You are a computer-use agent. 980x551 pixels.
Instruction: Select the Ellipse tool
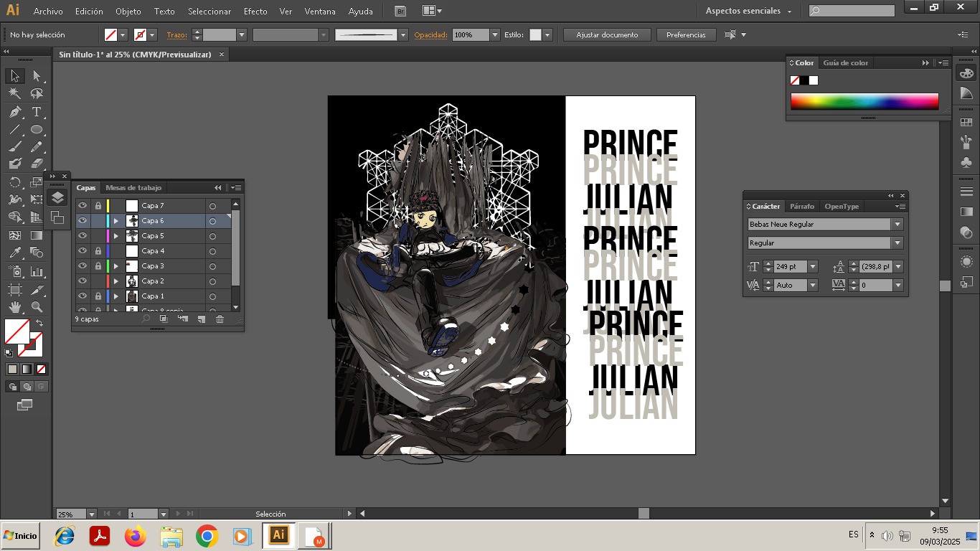(x=37, y=130)
